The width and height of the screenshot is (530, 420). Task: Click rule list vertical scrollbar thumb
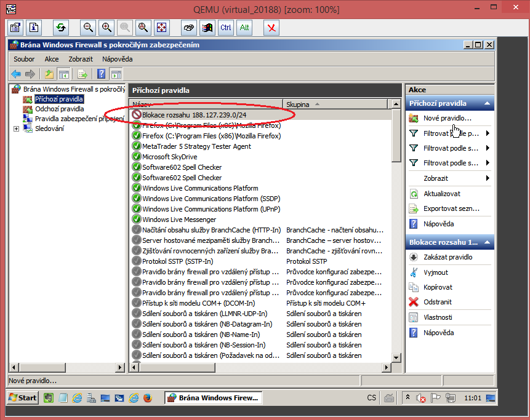(396, 135)
